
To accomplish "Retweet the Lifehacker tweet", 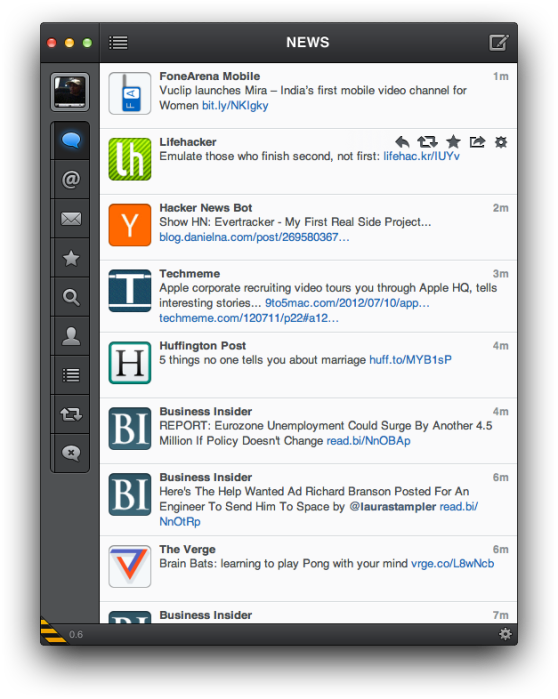I will pyautogui.click(x=427, y=142).
